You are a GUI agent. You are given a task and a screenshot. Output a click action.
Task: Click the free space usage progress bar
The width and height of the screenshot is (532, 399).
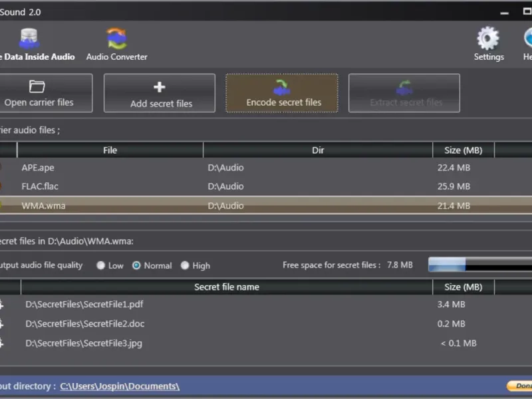[480, 264]
